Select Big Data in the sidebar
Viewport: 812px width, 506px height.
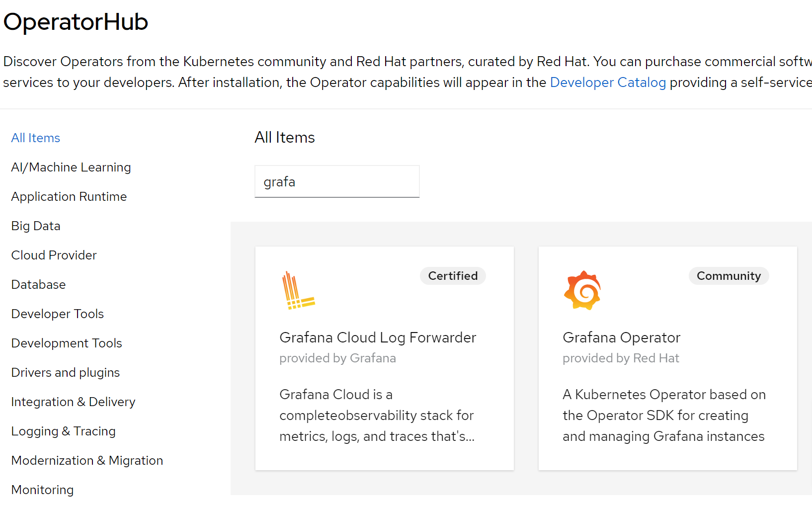tap(36, 226)
